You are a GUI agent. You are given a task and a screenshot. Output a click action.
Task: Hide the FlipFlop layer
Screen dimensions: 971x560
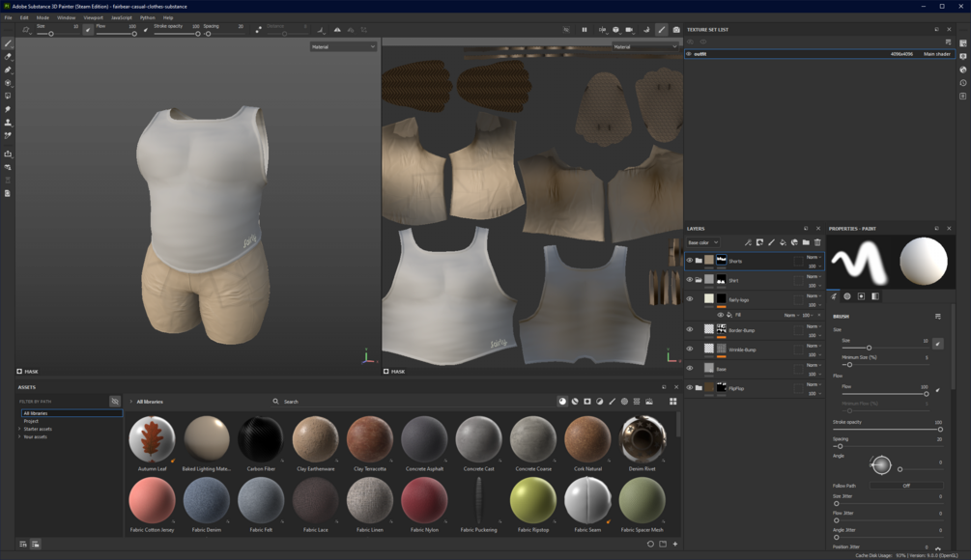(x=689, y=388)
